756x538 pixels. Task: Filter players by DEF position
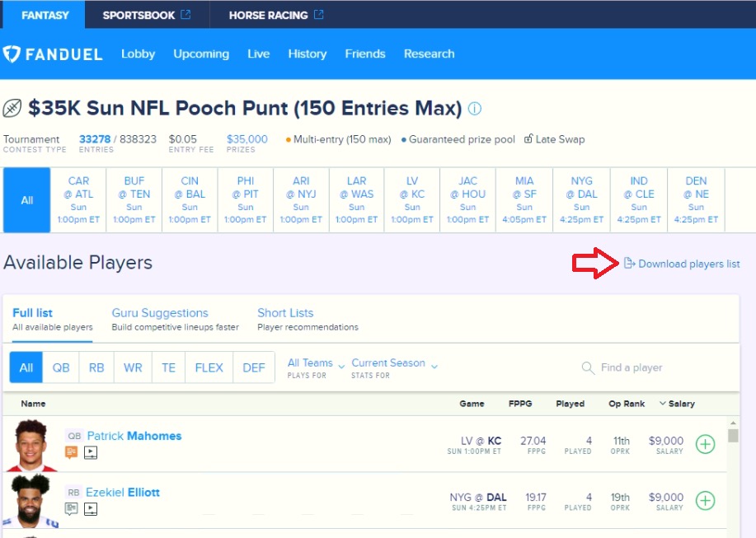254,367
